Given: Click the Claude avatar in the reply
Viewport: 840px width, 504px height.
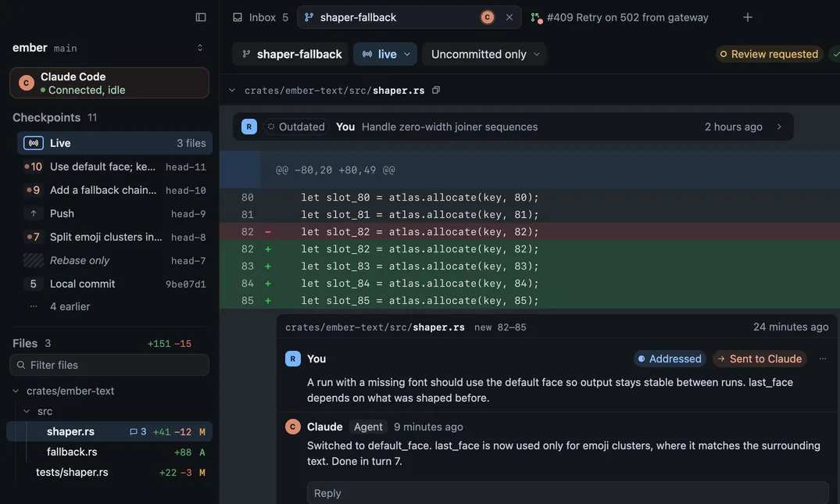Looking at the screenshot, I should click(292, 427).
